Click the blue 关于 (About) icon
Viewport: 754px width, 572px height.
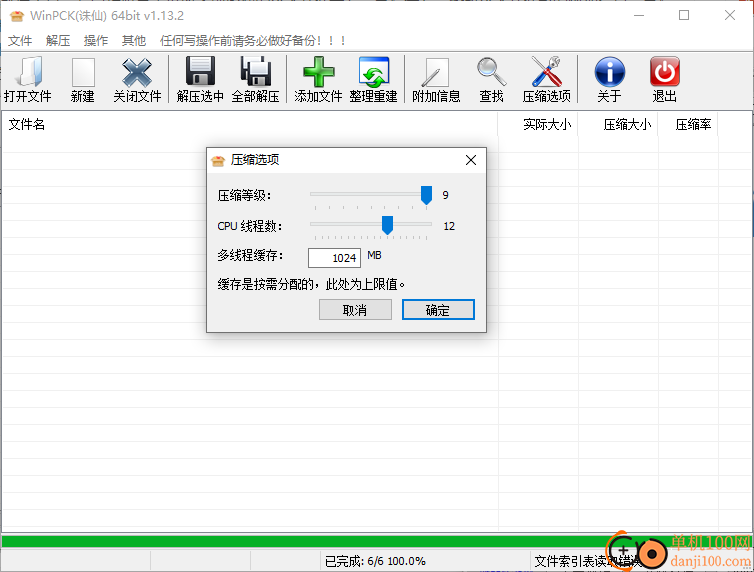tap(610, 72)
